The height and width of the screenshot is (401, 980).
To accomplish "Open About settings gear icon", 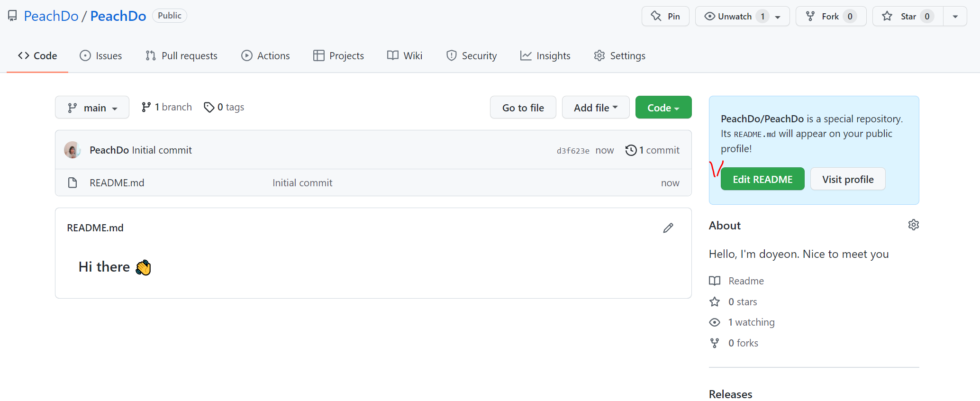I will tap(914, 225).
